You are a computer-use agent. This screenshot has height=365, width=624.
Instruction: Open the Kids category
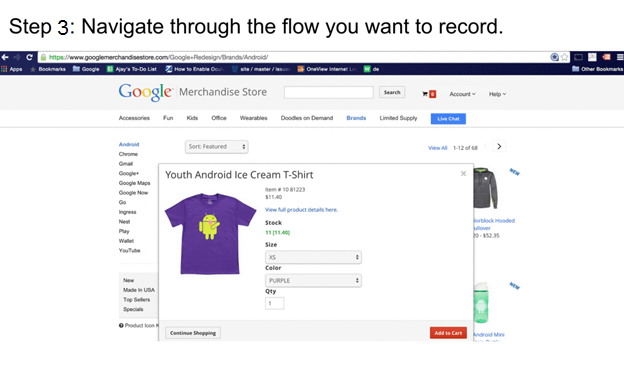click(x=192, y=118)
